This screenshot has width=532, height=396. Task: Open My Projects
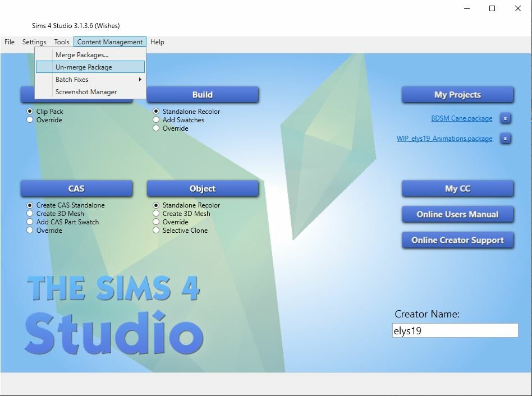coord(458,95)
